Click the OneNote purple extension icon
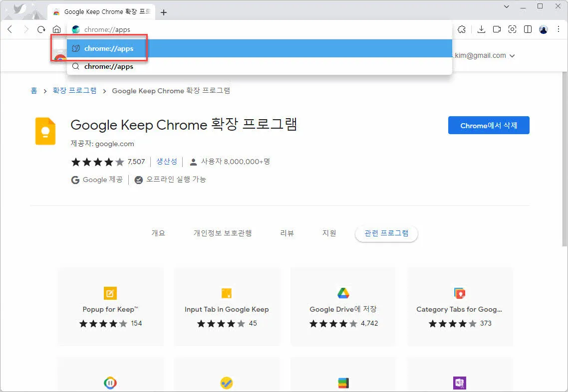 coord(460,383)
